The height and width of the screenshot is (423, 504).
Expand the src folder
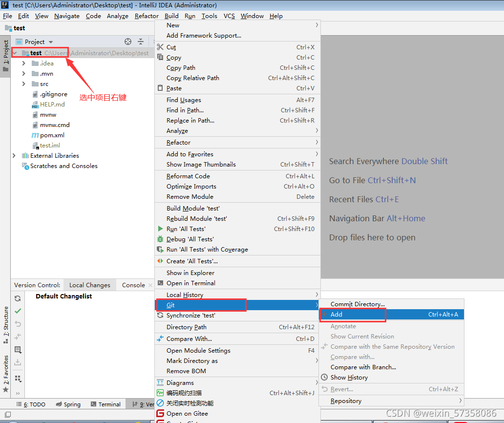[23, 84]
